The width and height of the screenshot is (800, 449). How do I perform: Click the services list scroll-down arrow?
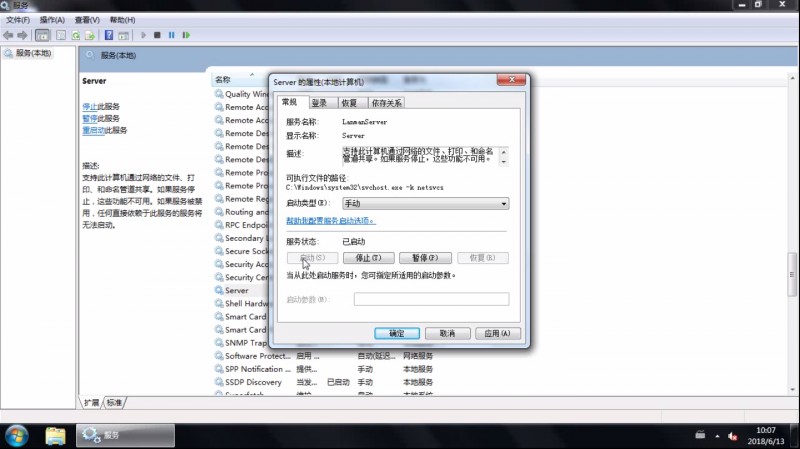pos(792,390)
